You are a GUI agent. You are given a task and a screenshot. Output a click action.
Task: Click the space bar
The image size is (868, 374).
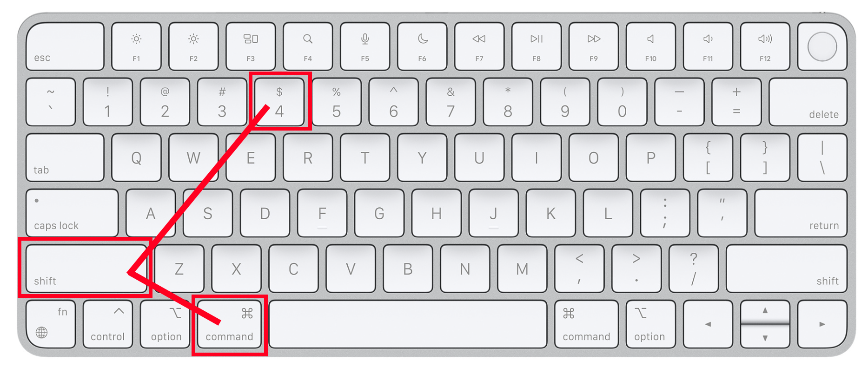408,324
